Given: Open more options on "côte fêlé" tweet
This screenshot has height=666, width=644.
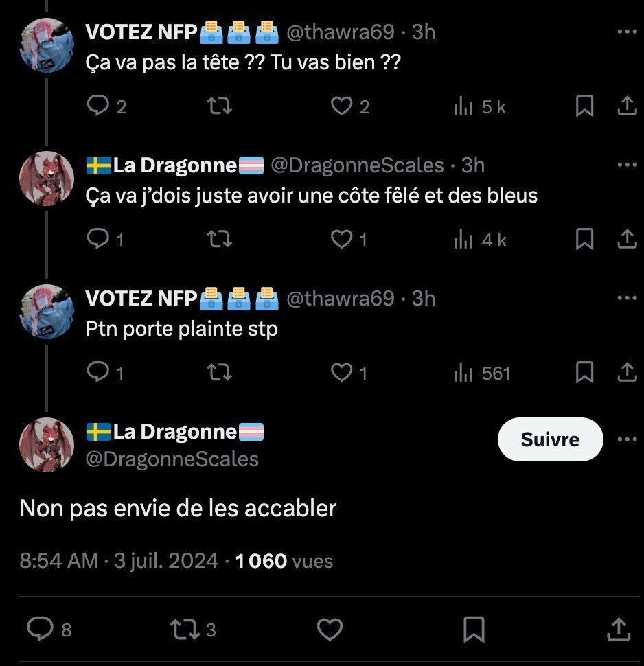Looking at the screenshot, I should click(627, 165).
